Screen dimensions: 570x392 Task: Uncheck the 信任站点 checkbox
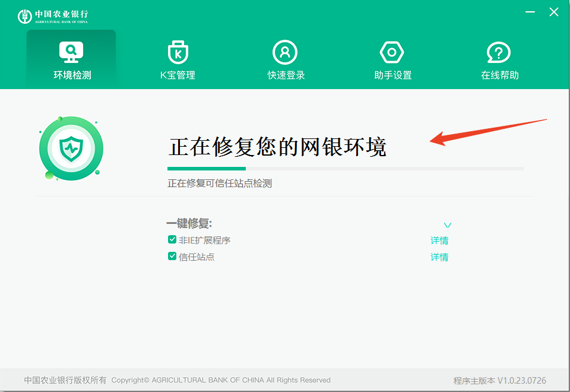172,256
